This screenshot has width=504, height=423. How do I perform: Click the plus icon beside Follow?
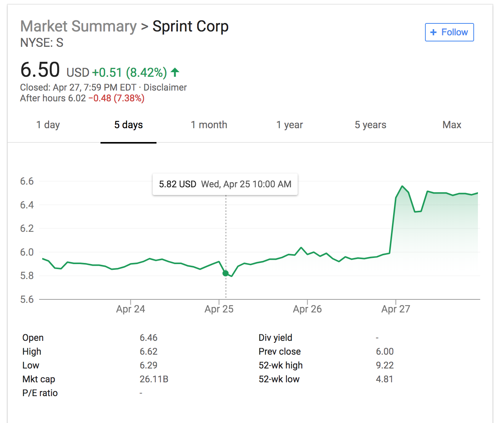433,32
